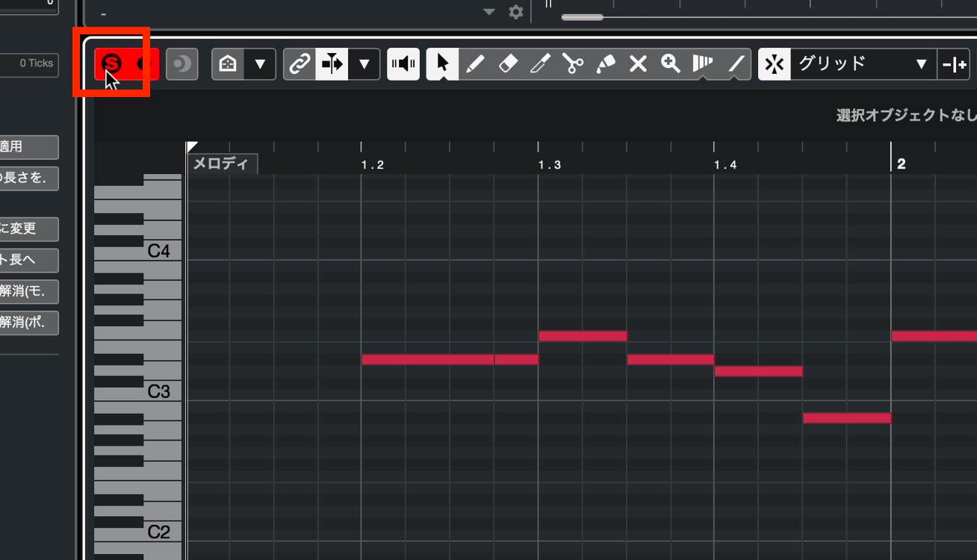Select the Line tool
Viewport: 977px width, 560px height.
tap(736, 64)
